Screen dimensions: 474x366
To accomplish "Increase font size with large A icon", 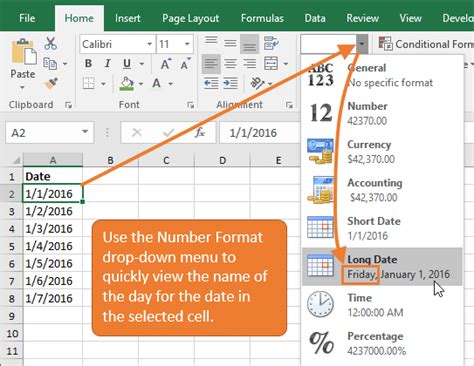I will point(166,63).
